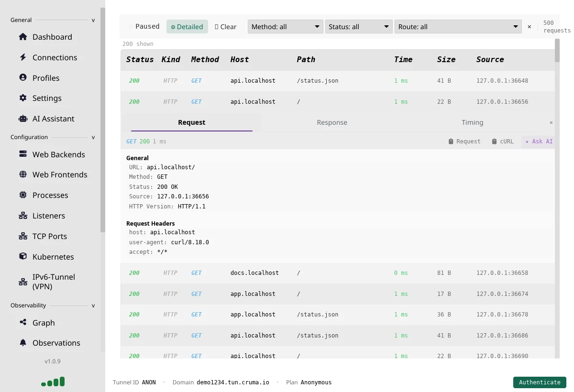Click the Authenticate button
Viewport: 574px width, 392px height.
(x=540, y=382)
